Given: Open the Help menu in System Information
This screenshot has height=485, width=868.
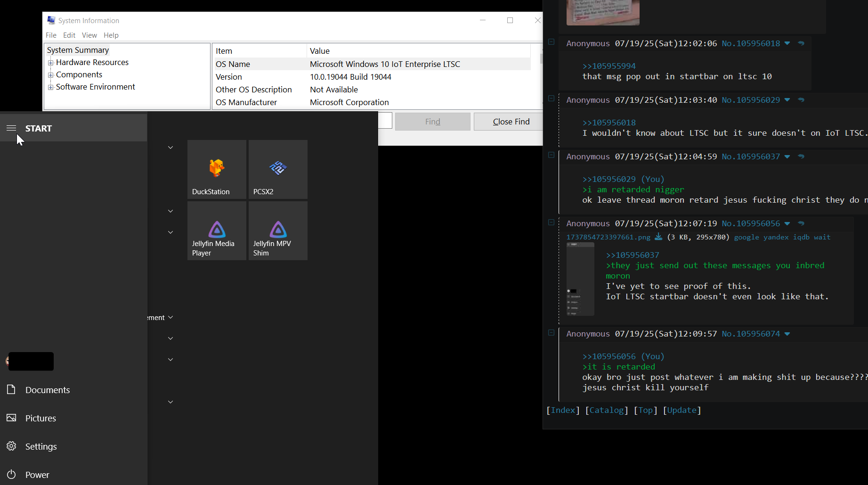Looking at the screenshot, I should coord(111,35).
